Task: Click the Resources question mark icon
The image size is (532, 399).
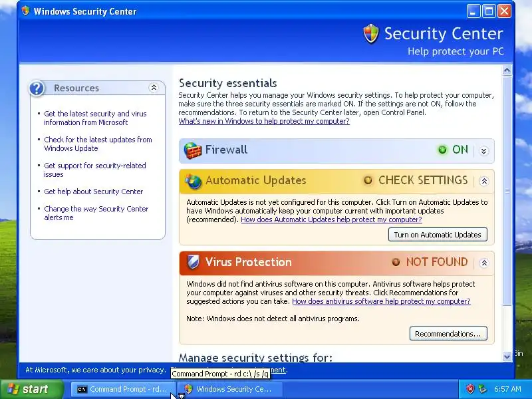Action: point(37,88)
